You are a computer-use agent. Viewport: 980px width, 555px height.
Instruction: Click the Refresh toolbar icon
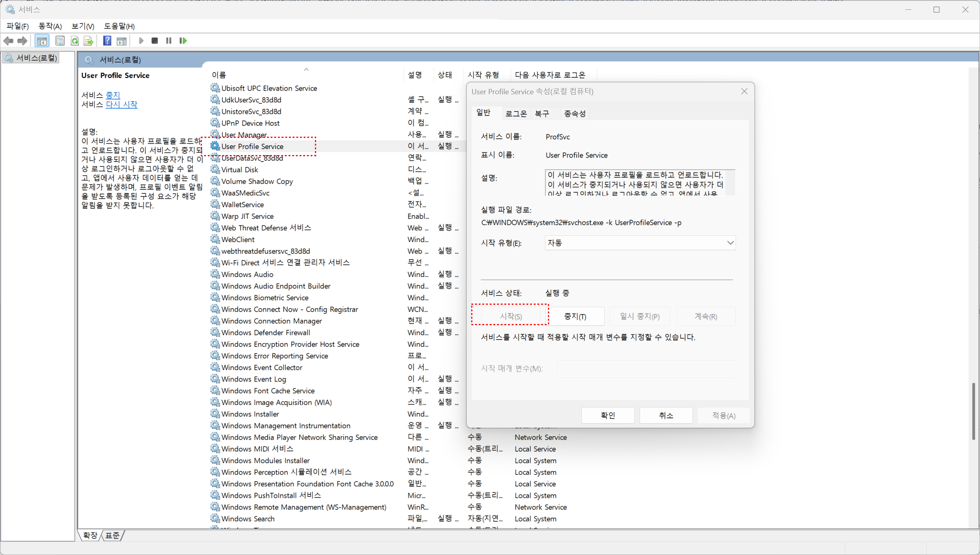(75, 41)
